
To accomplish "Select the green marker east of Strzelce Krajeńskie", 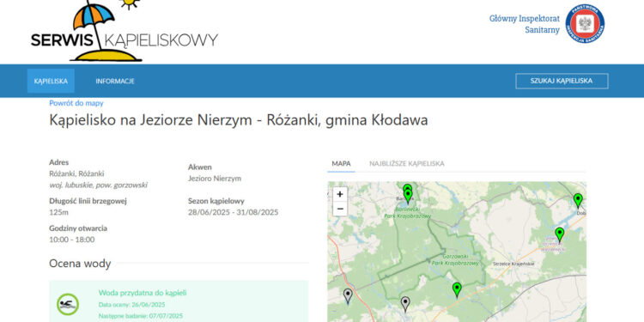I will coord(559,234).
